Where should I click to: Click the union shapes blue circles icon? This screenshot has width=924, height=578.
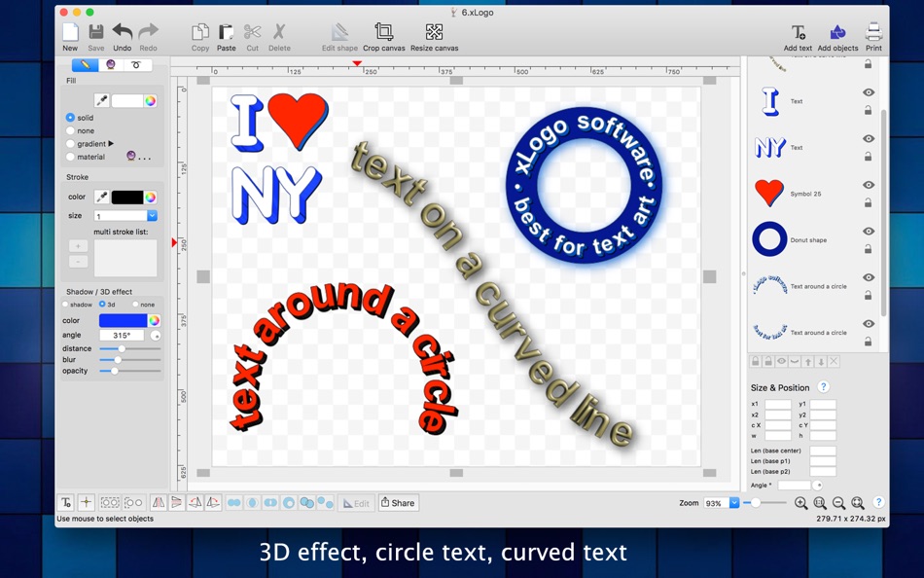tap(234, 502)
